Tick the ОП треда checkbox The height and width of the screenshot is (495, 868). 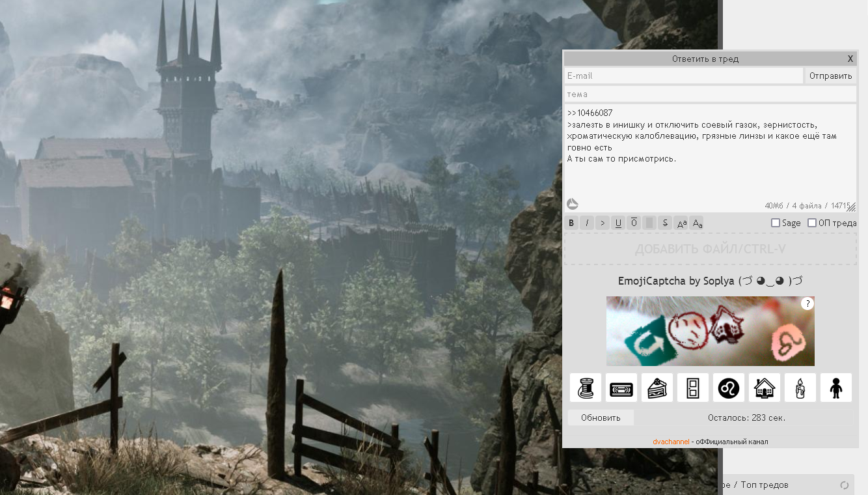point(812,223)
